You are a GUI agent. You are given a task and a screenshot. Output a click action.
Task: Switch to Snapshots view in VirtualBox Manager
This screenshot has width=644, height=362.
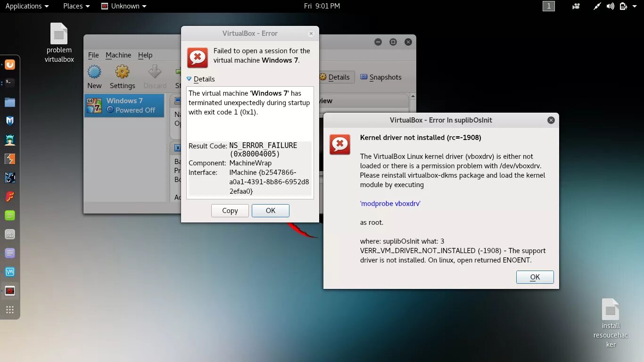point(381,77)
